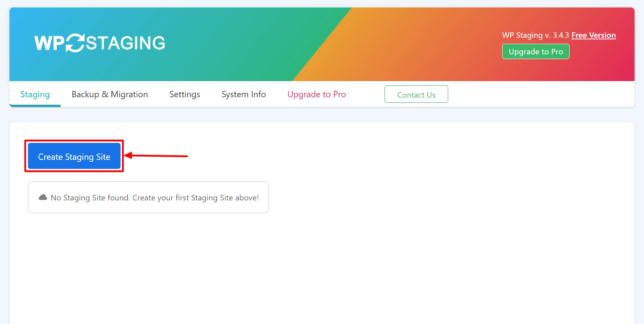
Task: Click Create Staging Site button
Action: coord(74,156)
